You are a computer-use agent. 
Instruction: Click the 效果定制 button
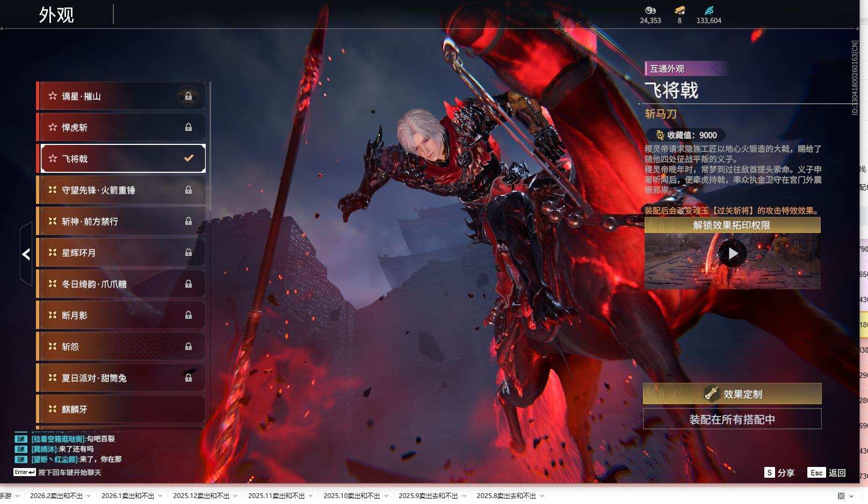[732, 393]
